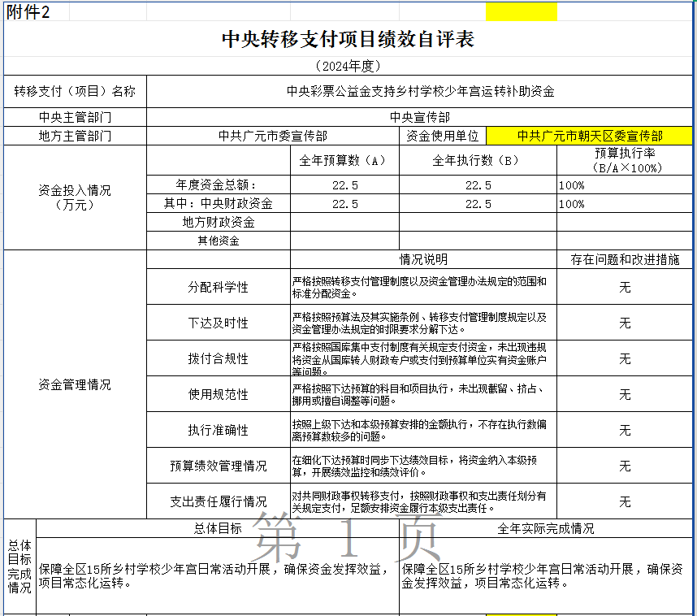The image size is (697, 616).
Task: Click the 中央宣传部 cell
Action: coord(421,117)
